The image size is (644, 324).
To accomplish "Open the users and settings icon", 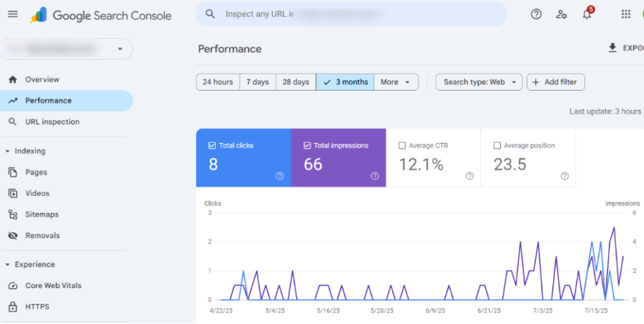I will (x=562, y=14).
